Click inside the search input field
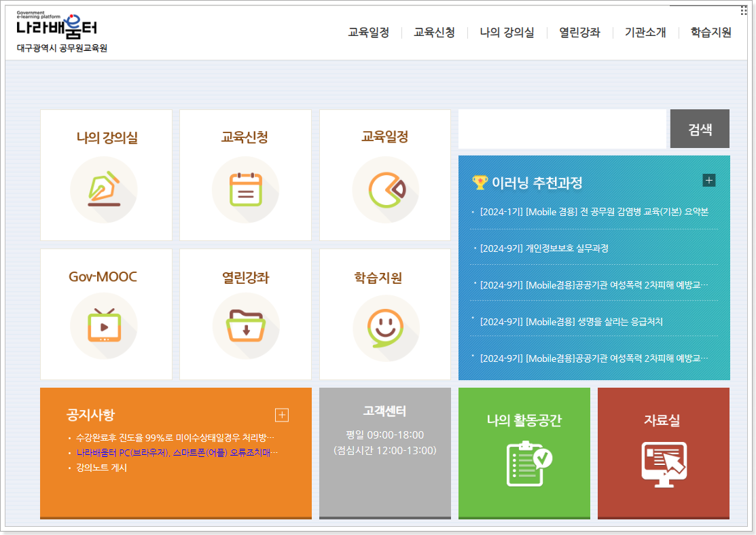Image resolution: width=756 pixels, height=535 pixels. (562, 128)
